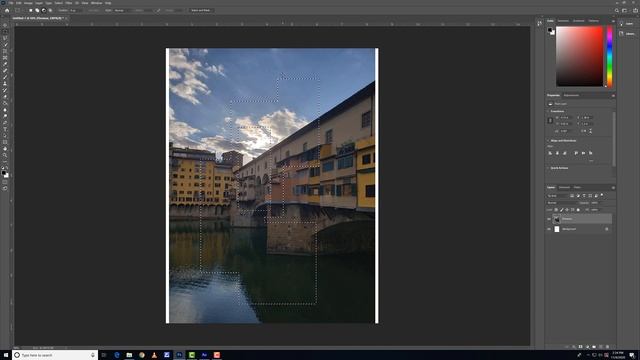Open the Color panel options menu

(x=613, y=21)
